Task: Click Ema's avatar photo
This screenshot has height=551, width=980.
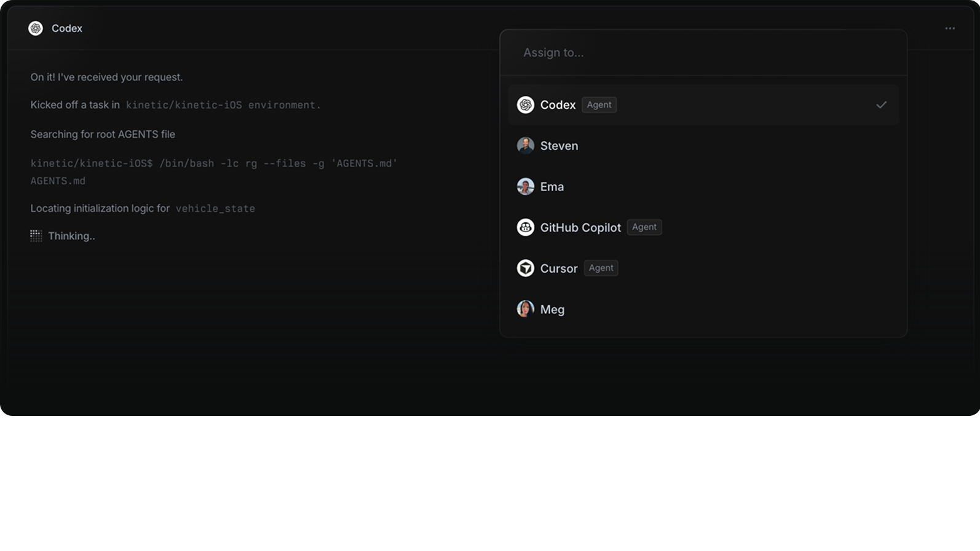Action: click(x=525, y=187)
